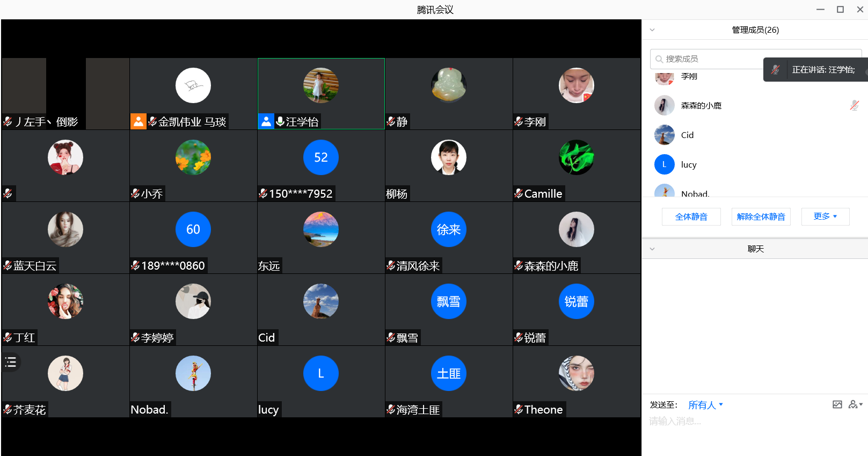Click the search magnifier icon in member search

[659, 59]
